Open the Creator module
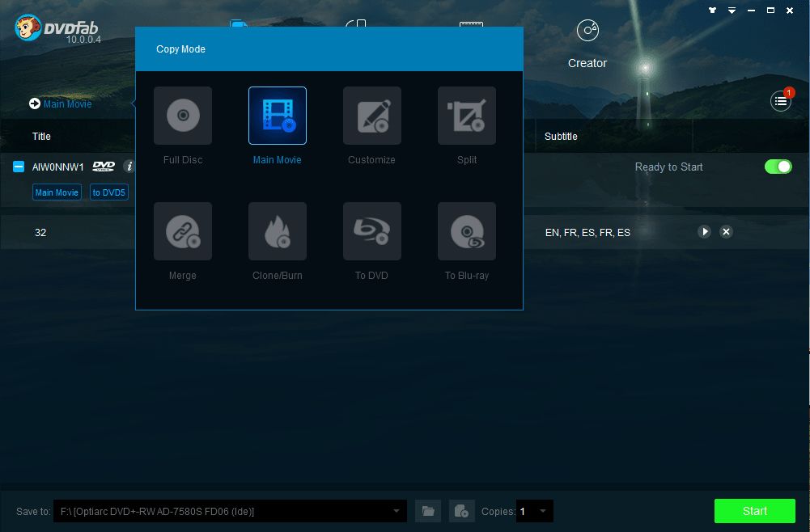This screenshot has height=532, width=810. coord(587,44)
